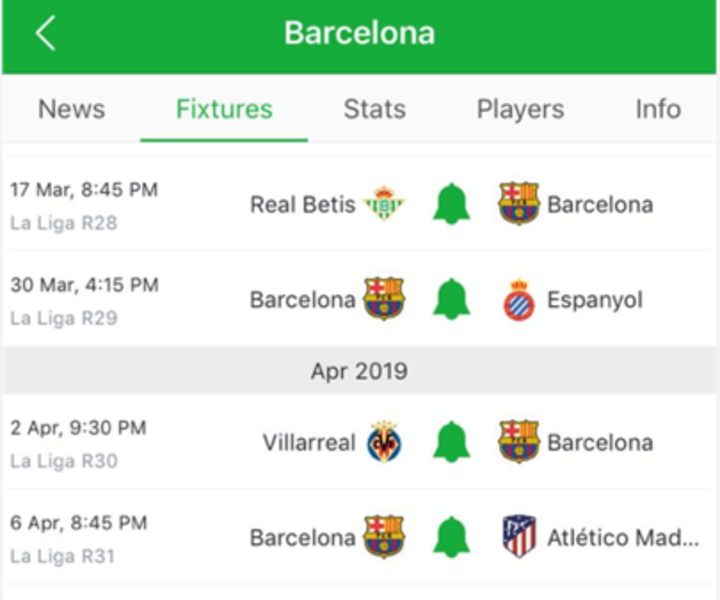
Task: Tap Barcelona crest in the 2 Apr fixture
Action: point(519,442)
